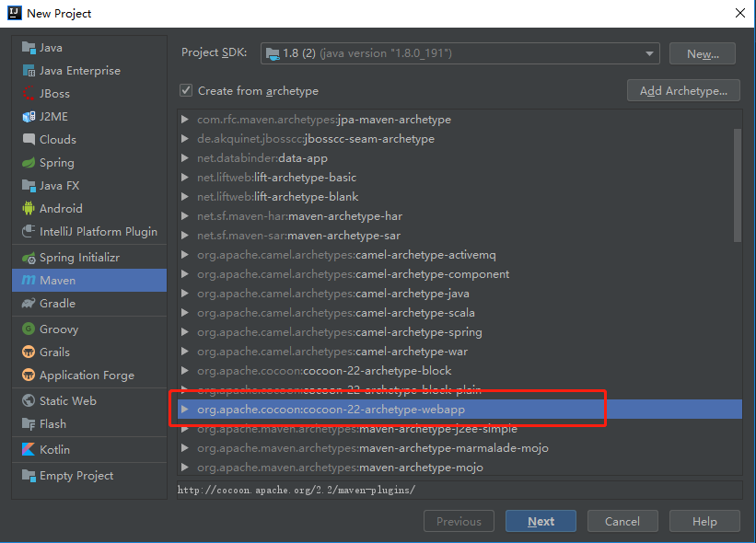Choose the Groovy icon
The width and height of the screenshot is (756, 543).
tap(29, 329)
